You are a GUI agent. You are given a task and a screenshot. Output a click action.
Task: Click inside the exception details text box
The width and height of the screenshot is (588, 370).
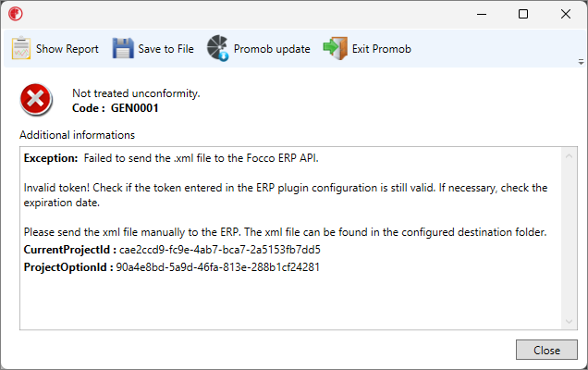pos(291,239)
